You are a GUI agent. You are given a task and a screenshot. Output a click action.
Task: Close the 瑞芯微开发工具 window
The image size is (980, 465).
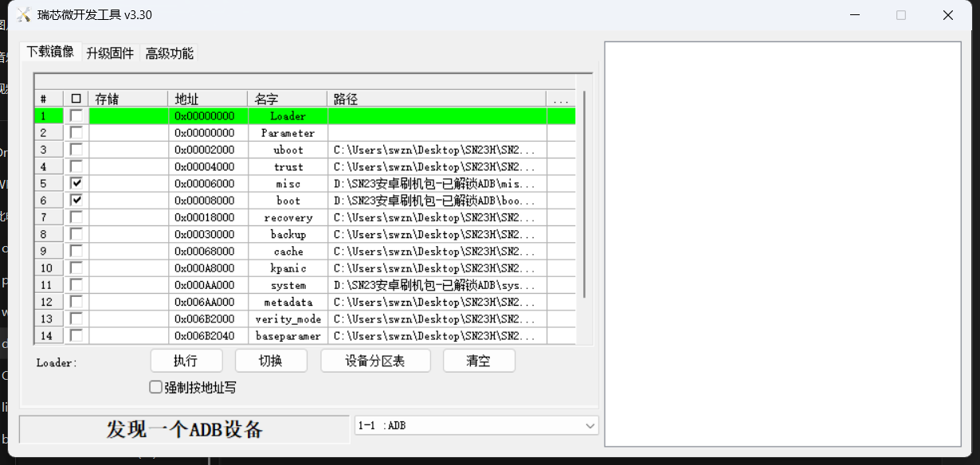pyautogui.click(x=947, y=15)
